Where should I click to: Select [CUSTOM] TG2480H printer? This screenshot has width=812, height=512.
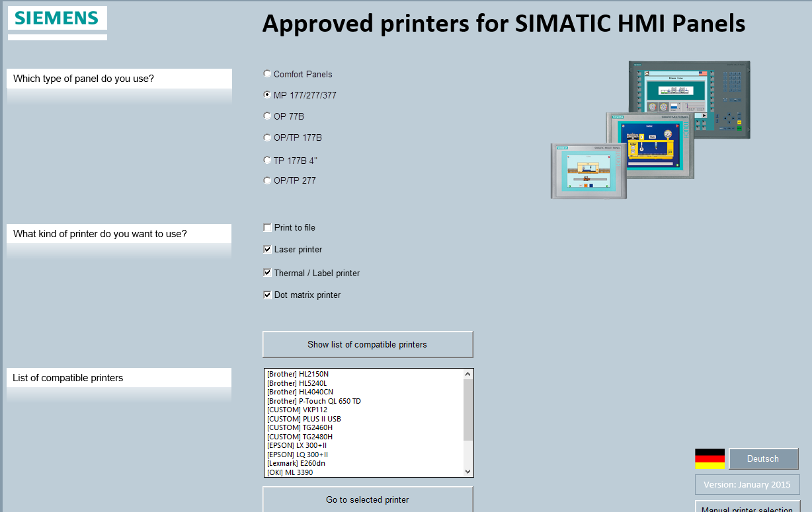click(x=364, y=437)
